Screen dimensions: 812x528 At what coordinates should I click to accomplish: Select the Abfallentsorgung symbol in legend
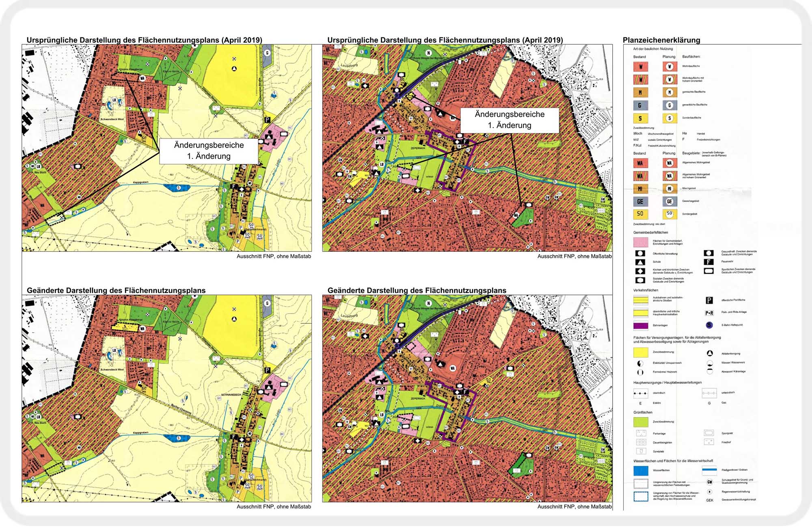pos(710,353)
